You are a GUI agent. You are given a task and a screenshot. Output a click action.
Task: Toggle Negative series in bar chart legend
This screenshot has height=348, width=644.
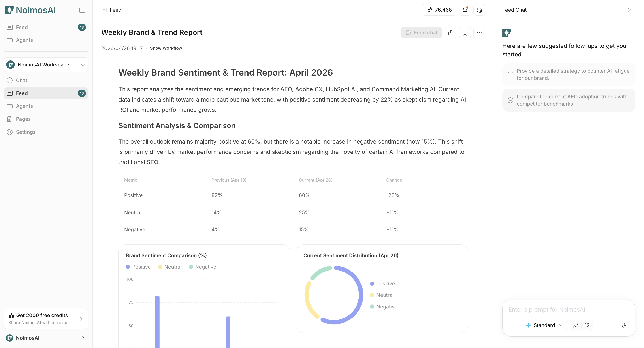pyautogui.click(x=203, y=267)
